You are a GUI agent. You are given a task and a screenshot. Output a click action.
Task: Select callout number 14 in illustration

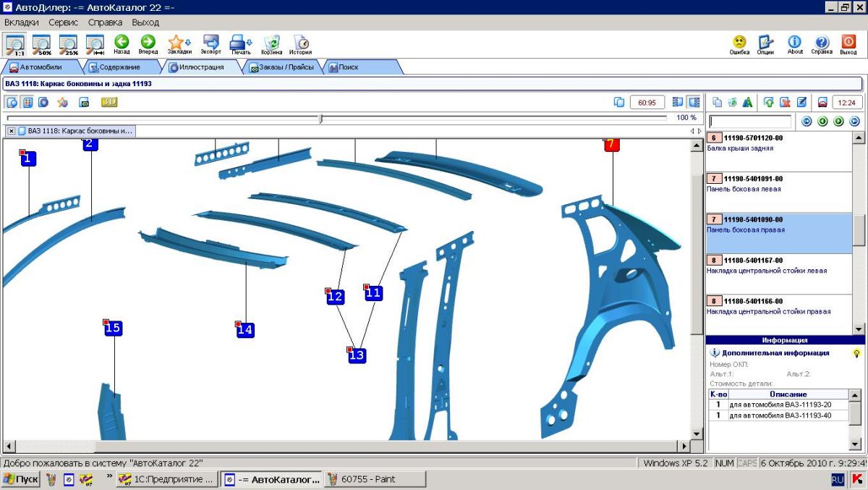[x=244, y=330]
